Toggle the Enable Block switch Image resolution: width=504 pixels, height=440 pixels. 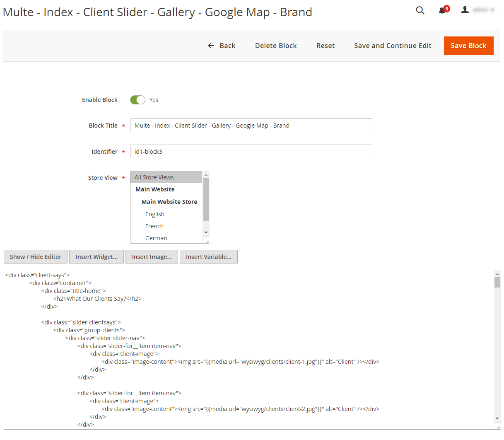click(137, 100)
